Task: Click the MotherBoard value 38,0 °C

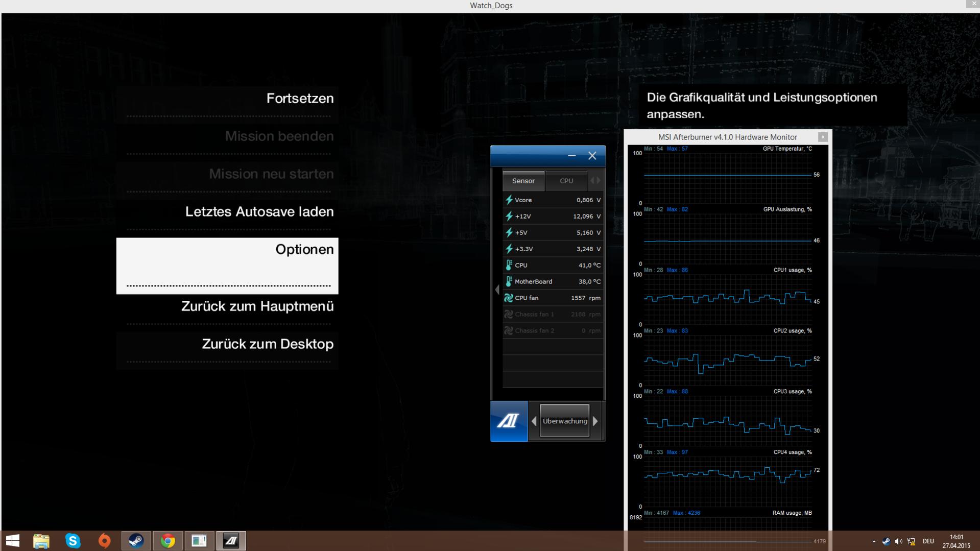Action: (x=589, y=282)
